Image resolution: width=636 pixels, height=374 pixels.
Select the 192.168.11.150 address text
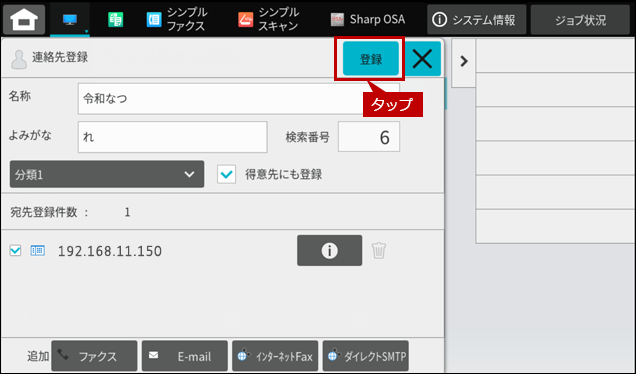(110, 251)
